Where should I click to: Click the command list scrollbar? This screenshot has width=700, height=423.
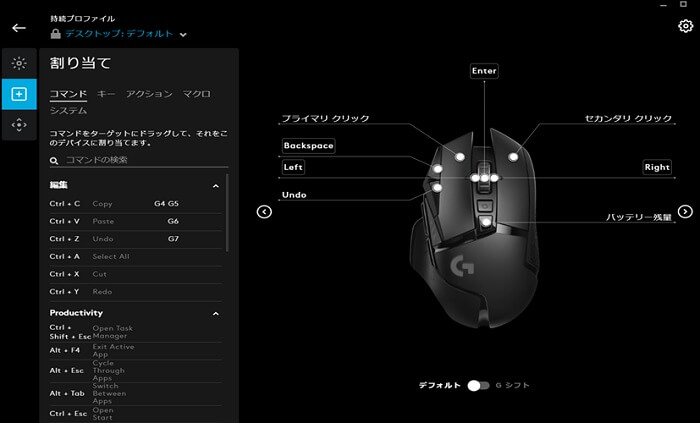tap(227, 213)
